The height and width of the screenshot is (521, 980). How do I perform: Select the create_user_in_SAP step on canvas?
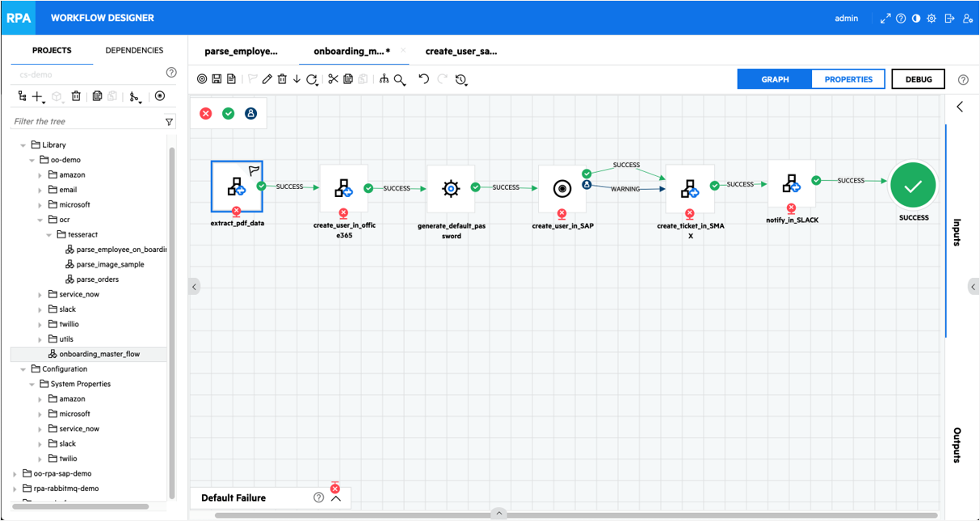562,189
